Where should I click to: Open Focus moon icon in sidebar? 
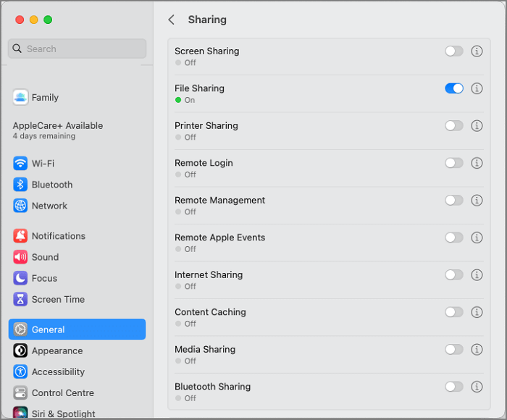(x=20, y=278)
